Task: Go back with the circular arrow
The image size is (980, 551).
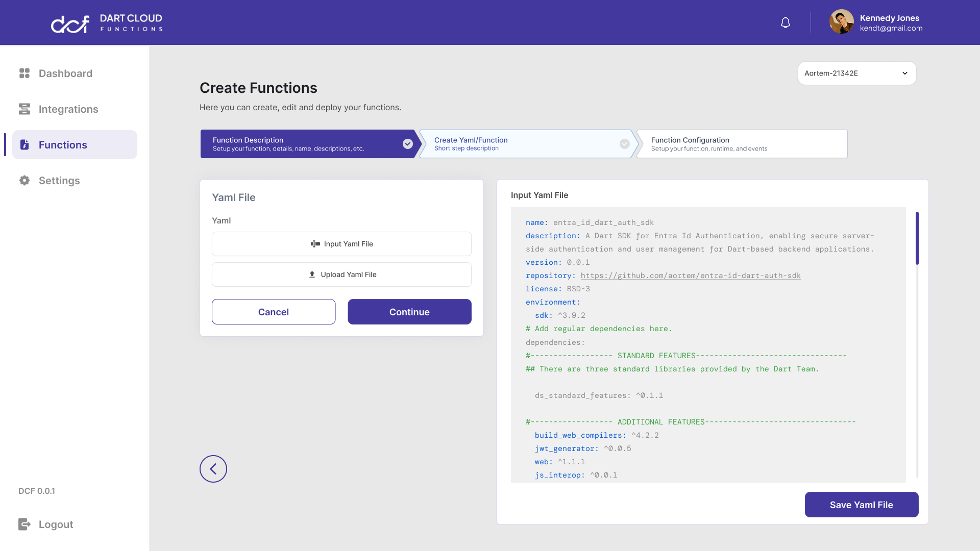Action: coord(213,469)
